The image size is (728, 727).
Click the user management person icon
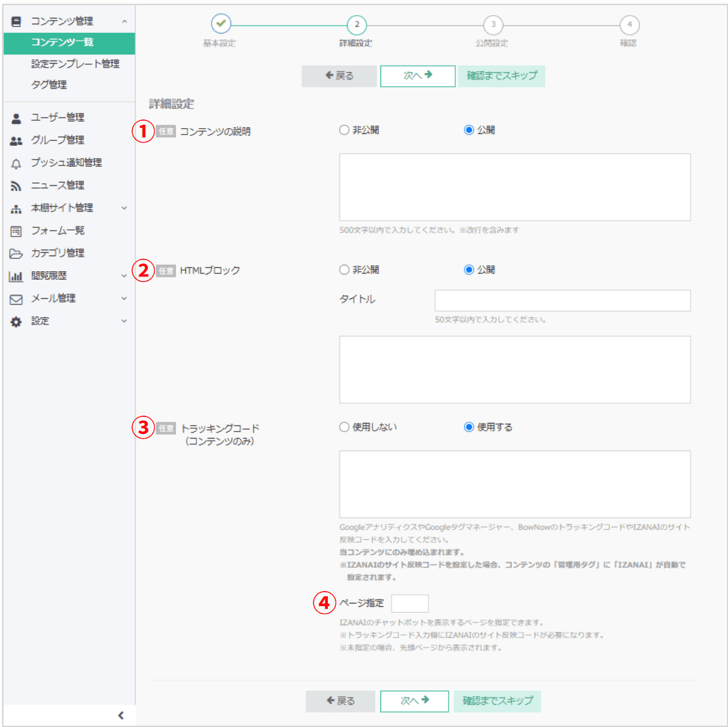click(16, 118)
